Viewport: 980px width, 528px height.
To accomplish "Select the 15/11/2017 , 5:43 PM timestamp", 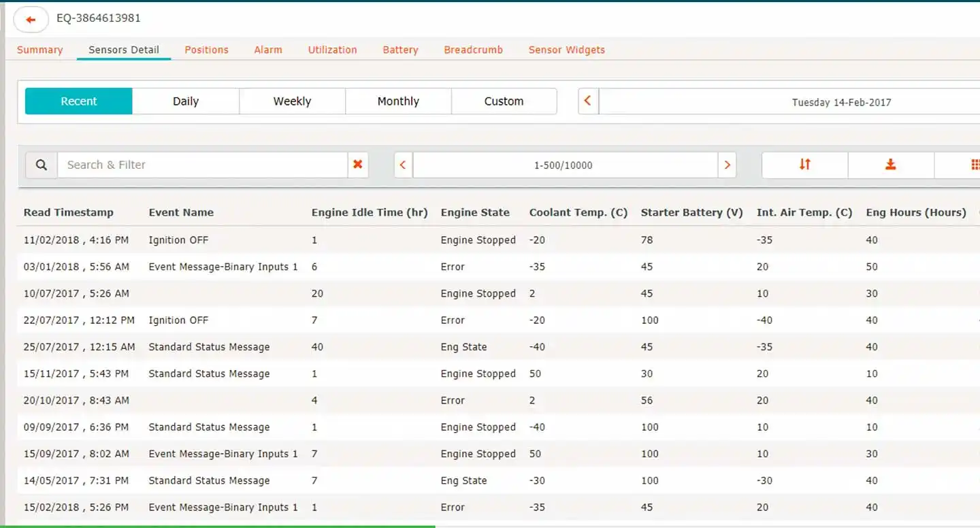I will coord(76,374).
